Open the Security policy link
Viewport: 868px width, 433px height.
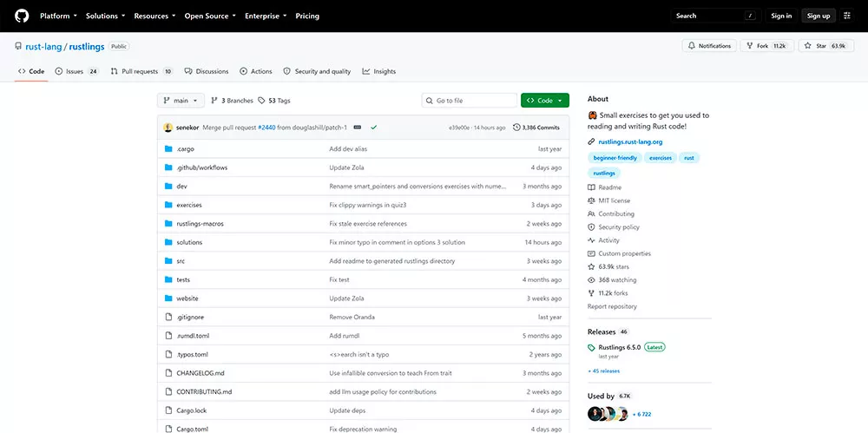pos(614,227)
